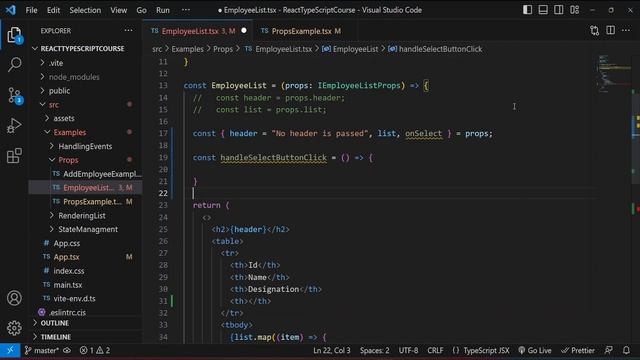Expand the HandlingEvents folder

click(x=85, y=146)
